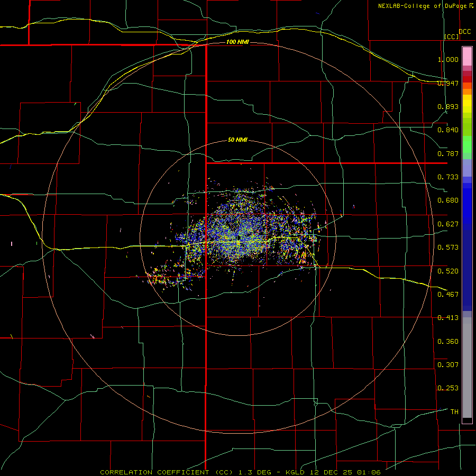This screenshot has width=476, height=476.
Task: Click the 0.307 color scale value
Action: pos(448,365)
